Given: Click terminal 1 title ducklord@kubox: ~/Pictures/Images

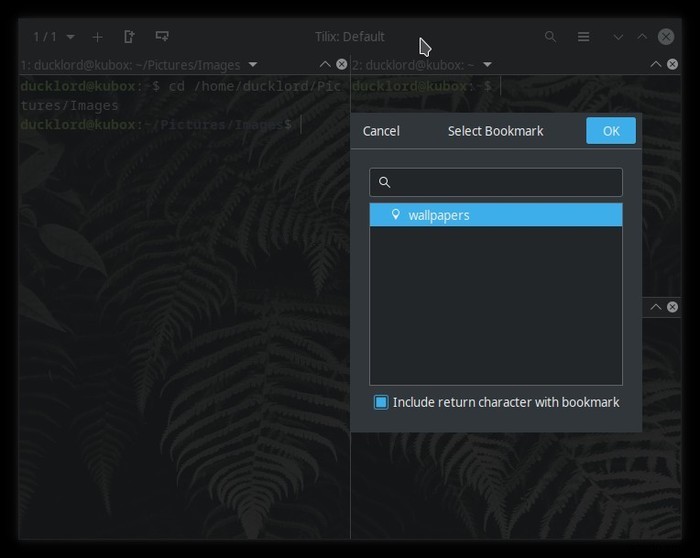Looking at the screenshot, I should tap(130, 65).
